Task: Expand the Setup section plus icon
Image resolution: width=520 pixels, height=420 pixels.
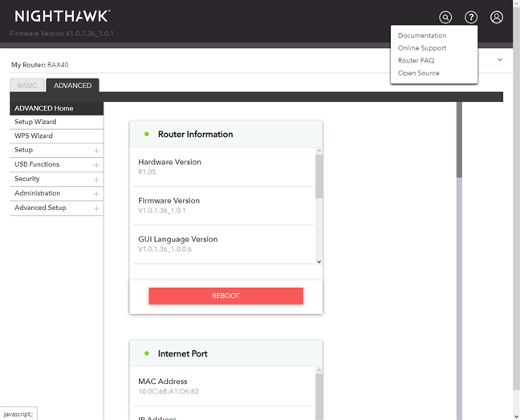Action: pyautogui.click(x=96, y=151)
